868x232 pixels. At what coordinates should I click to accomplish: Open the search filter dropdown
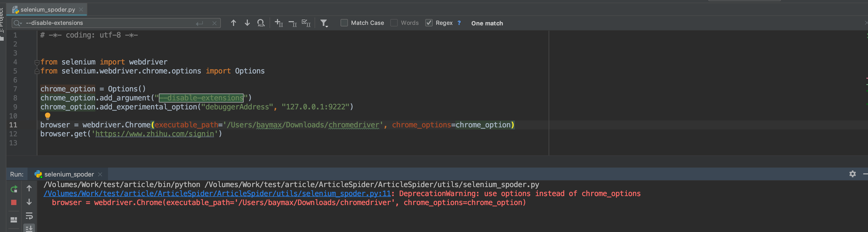[324, 23]
